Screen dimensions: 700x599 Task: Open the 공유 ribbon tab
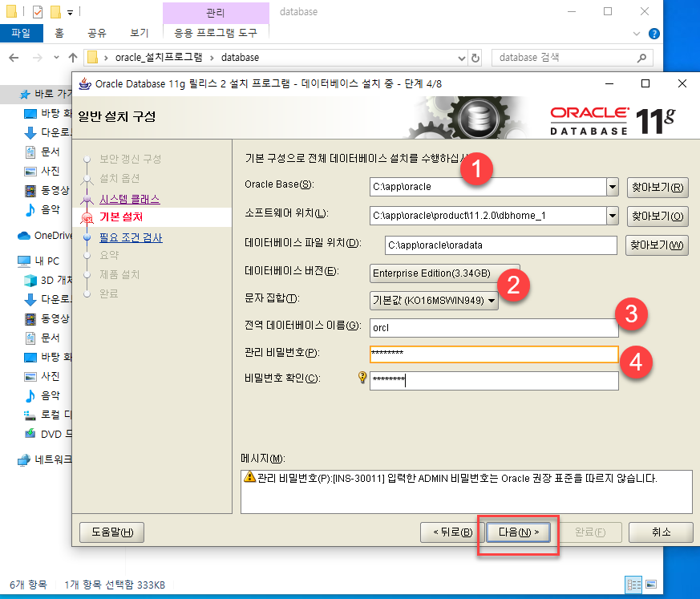click(x=97, y=33)
